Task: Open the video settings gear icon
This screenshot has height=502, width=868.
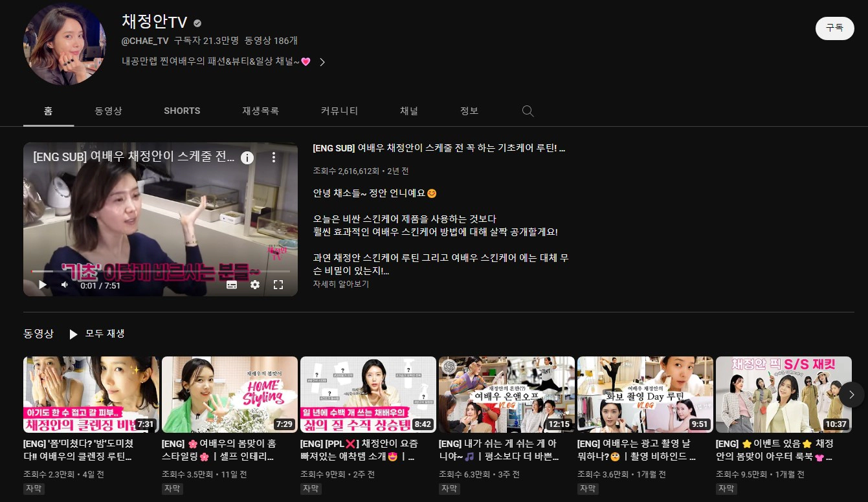Action: 255,285
